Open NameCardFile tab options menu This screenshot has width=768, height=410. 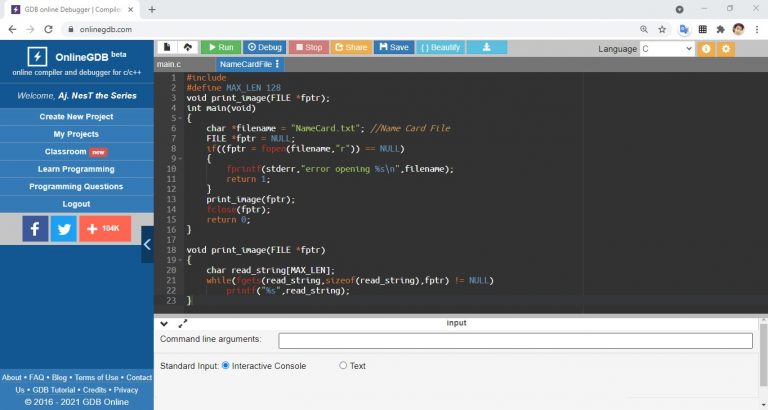(x=277, y=64)
